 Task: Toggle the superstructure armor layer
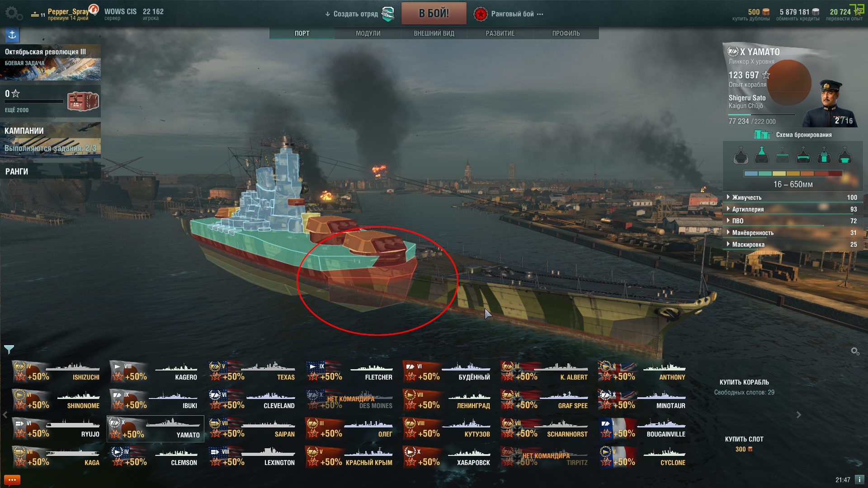point(762,155)
